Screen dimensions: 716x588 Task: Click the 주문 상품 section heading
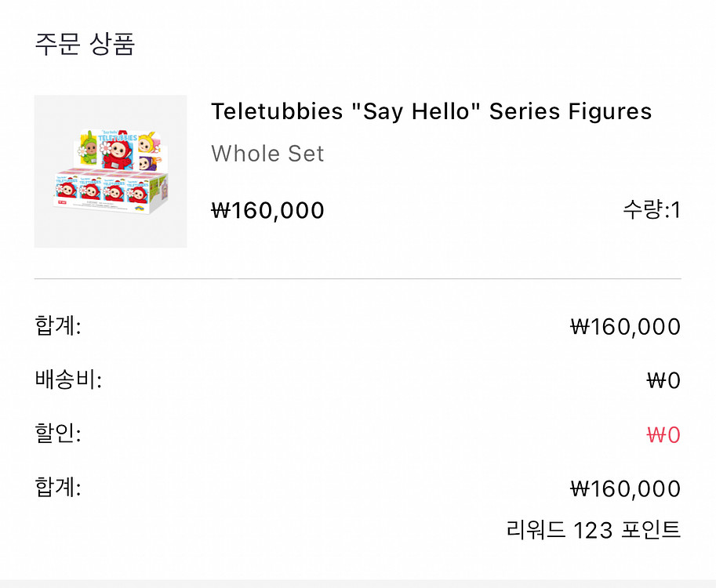[85, 44]
